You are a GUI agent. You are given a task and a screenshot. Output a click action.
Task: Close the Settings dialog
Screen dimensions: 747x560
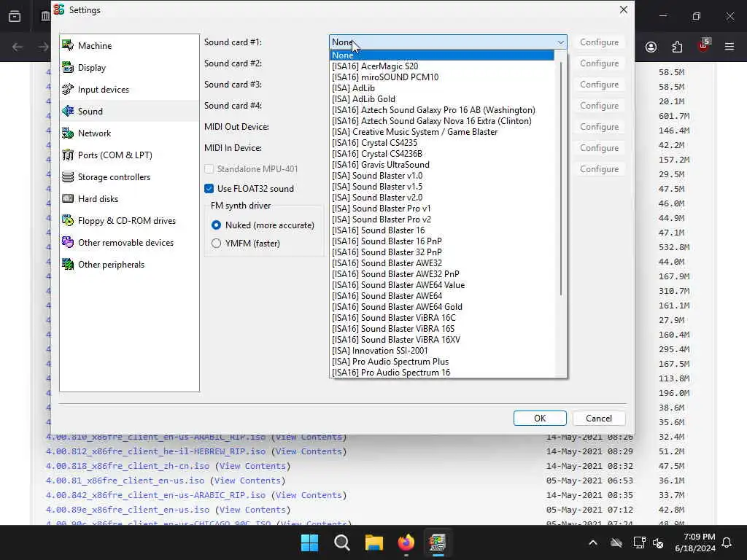(623, 9)
